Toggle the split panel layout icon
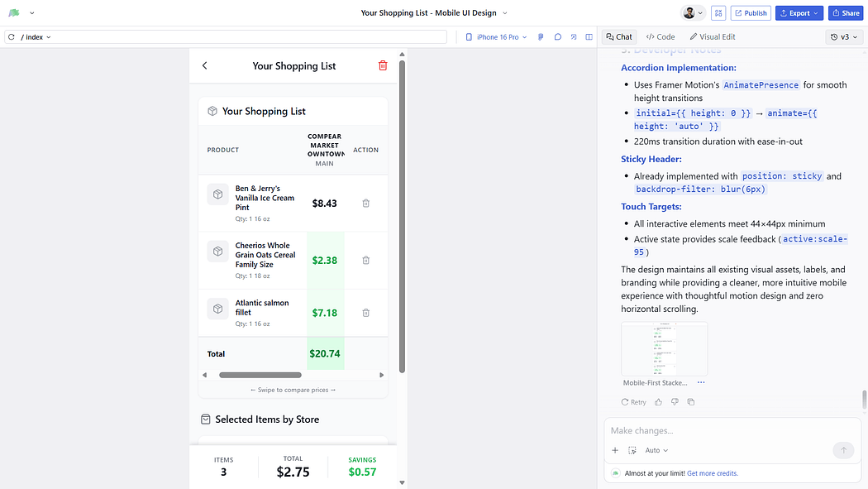Screen dimensions: 868x489 click(589, 37)
